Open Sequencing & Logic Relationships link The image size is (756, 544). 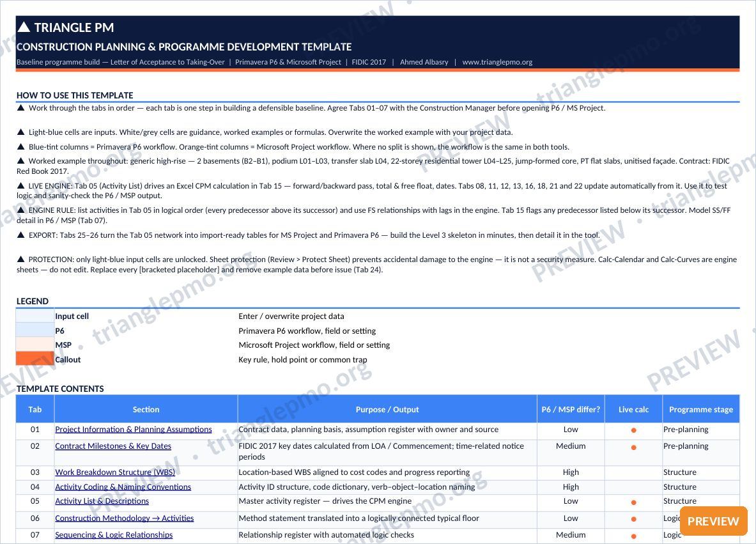114,535
